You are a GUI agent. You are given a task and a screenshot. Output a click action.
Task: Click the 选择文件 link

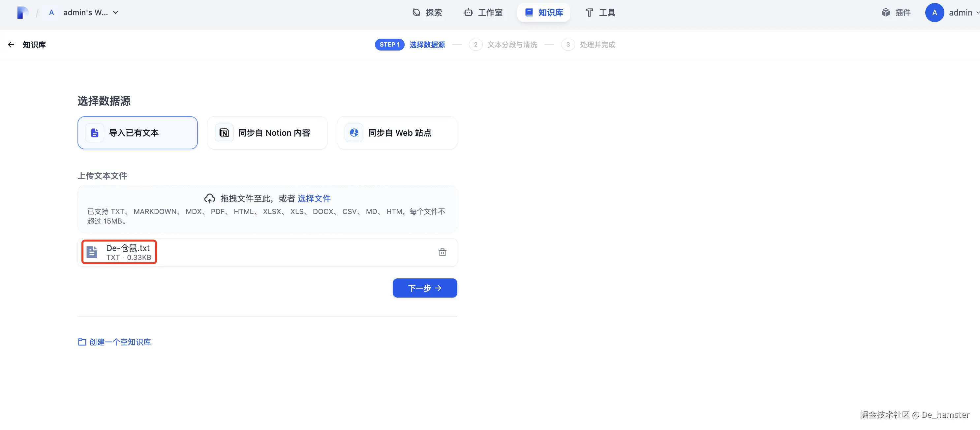click(x=314, y=198)
